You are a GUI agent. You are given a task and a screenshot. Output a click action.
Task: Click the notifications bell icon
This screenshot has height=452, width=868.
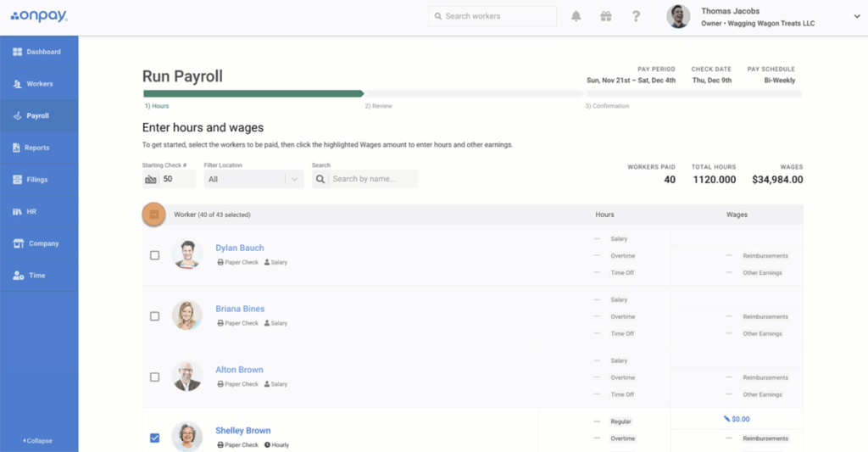pyautogui.click(x=576, y=16)
